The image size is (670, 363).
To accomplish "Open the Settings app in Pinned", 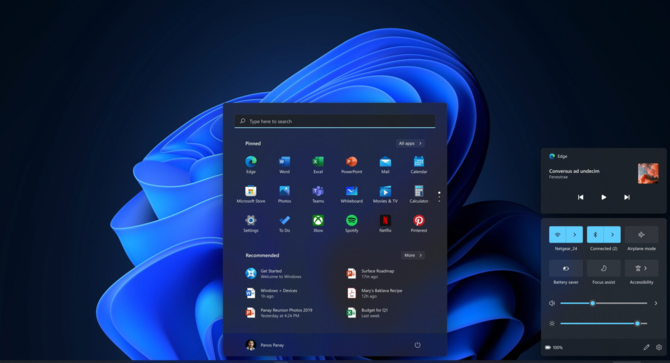I will pos(251,223).
